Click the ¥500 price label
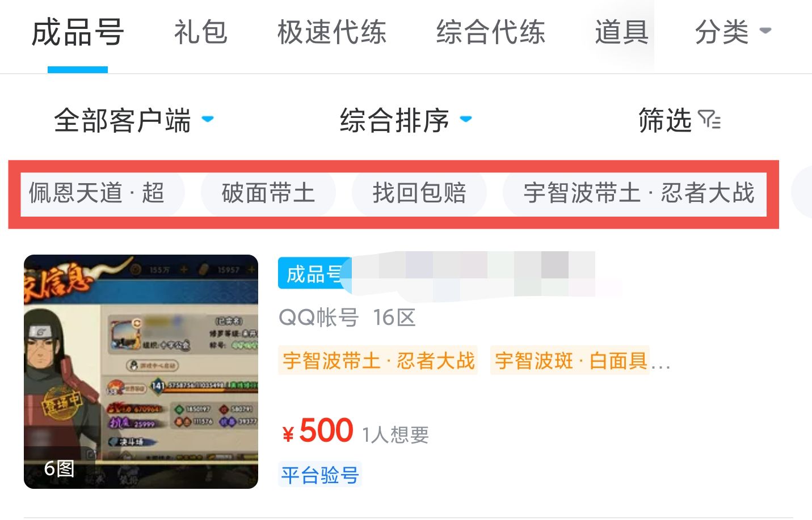This screenshot has height=520, width=812. point(318,431)
